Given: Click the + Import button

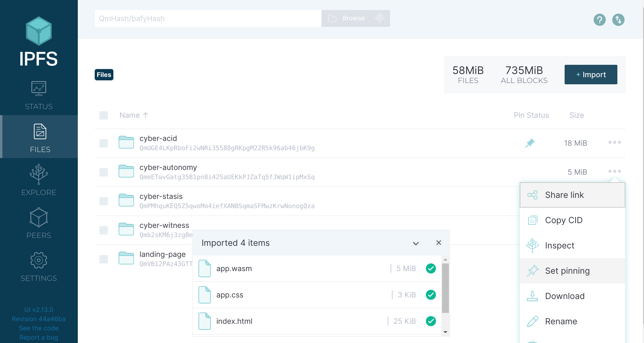Looking at the screenshot, I should point(591,75).
